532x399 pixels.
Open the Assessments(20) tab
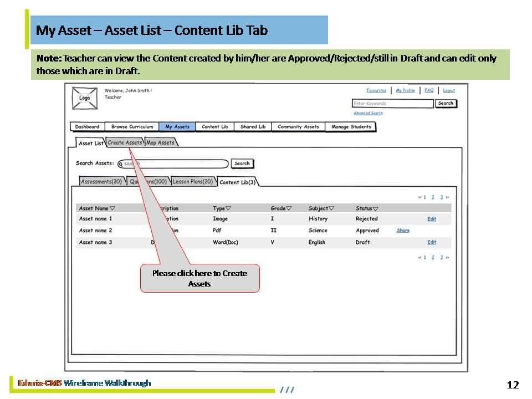pyautogui.click(x=101, y=182)
